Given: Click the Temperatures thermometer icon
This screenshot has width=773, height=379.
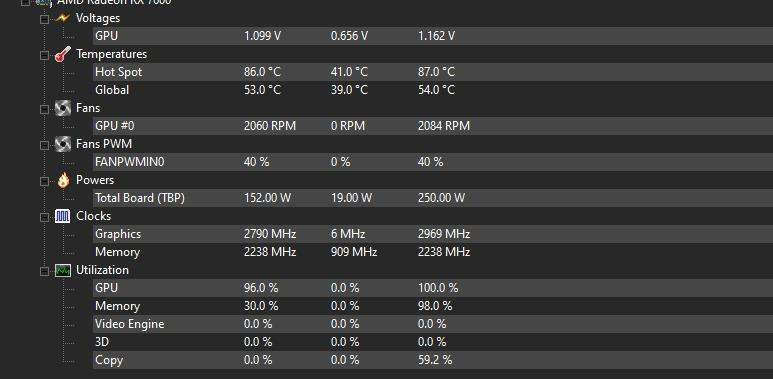Looking at the screenshot, I should coord(63,54).
